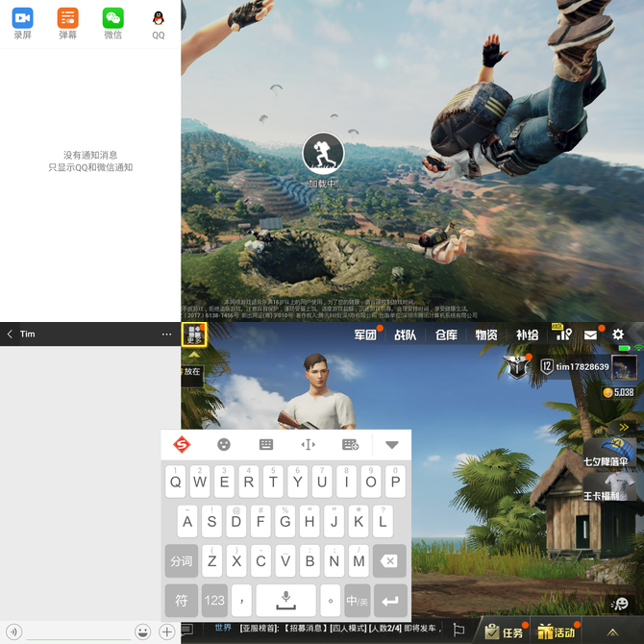Screen dimensions: 644x644
Task: Tap the text cursor move icon
Action: [x=308, y=444]
